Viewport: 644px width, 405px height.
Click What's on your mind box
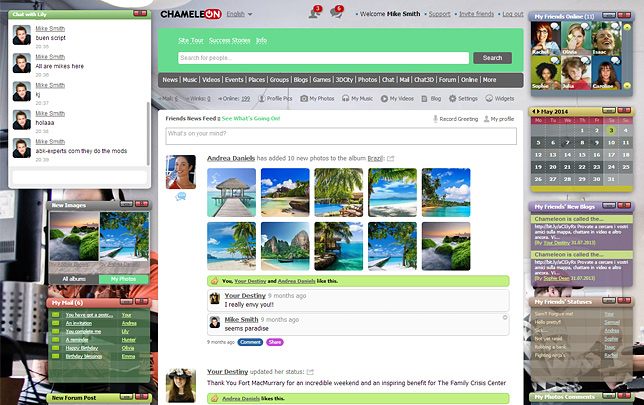[341, 136]
